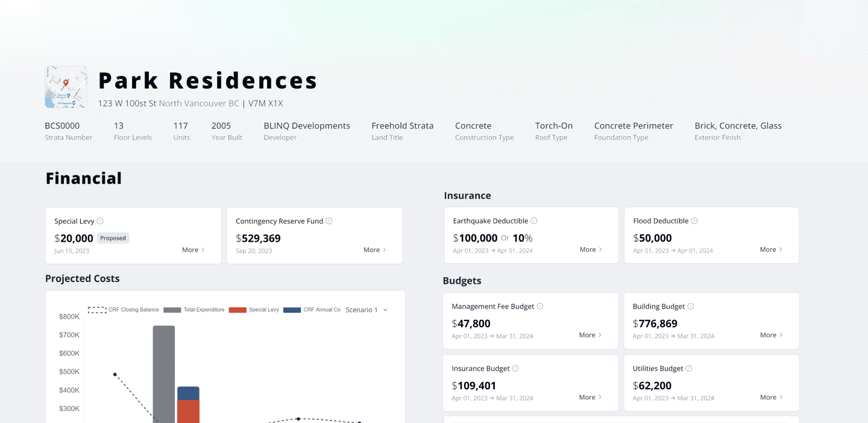This screenshot has width=868, height=423.
Task: Open More on the Earthquake Deductible card
Action: (x=591, y=249)
